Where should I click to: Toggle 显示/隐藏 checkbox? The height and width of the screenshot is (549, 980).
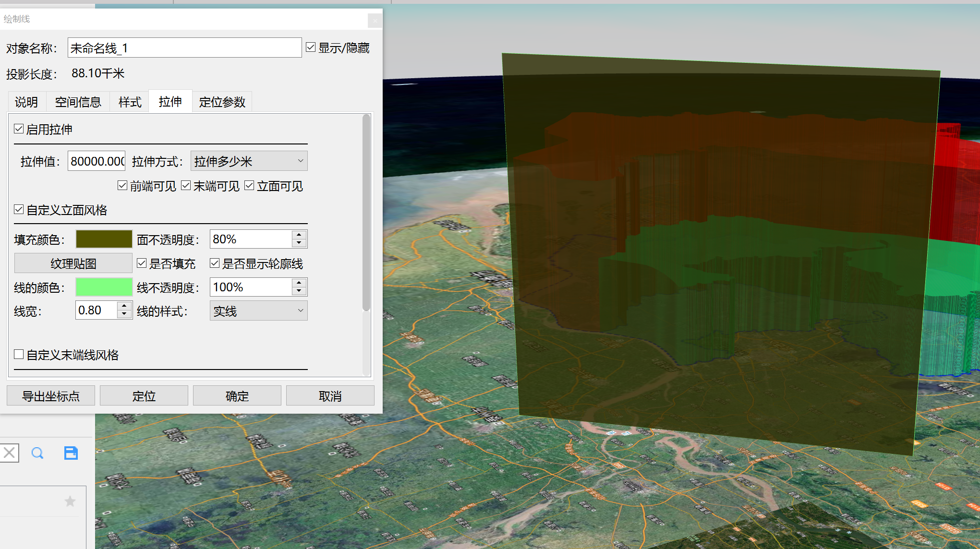311,48
